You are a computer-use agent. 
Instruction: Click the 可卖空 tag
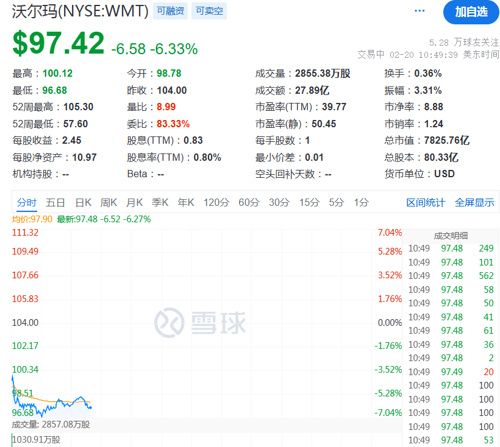pos(209,11)
